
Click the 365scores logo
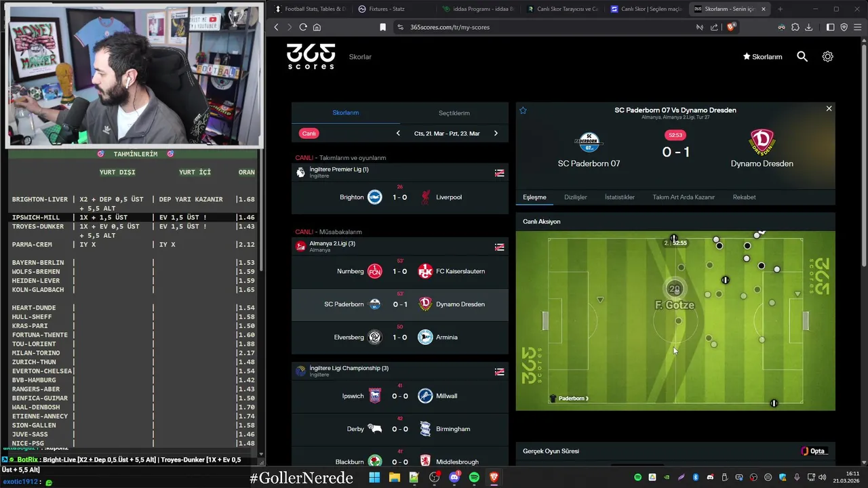pyautogui.click(x=311, y=56)
